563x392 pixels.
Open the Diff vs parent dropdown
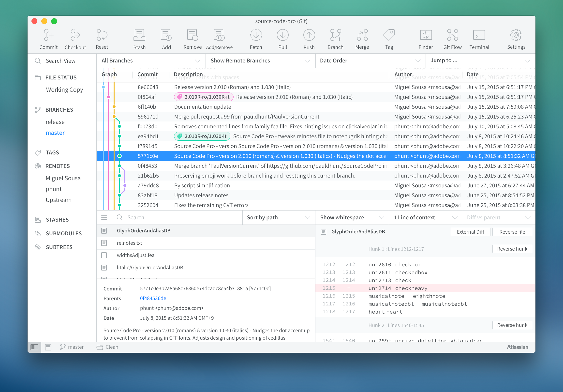pos(499,217)
